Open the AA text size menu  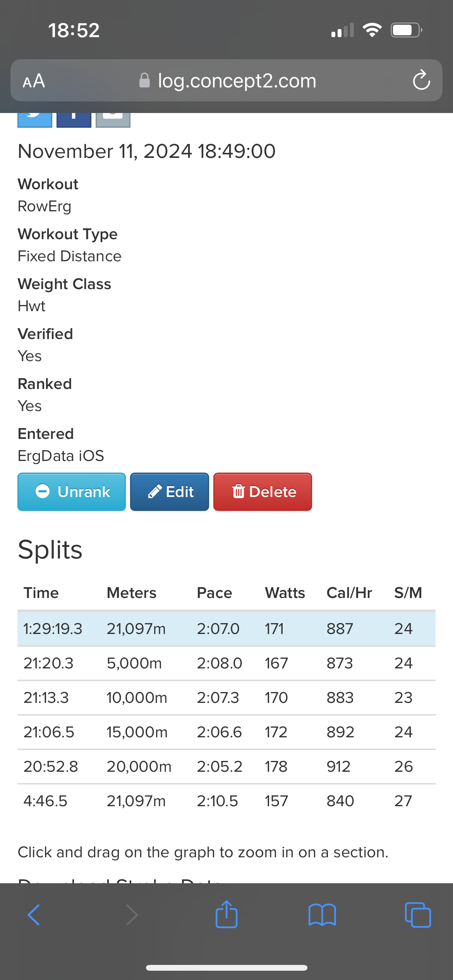click(x=34, y=81)
